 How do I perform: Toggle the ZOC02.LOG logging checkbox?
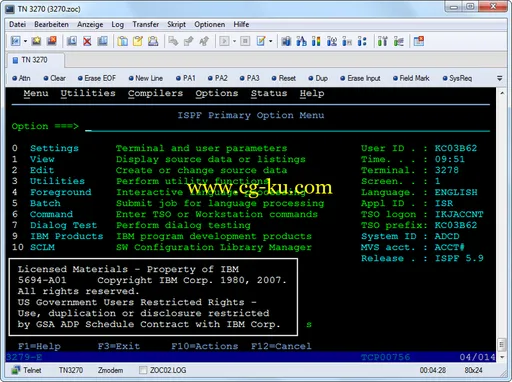click(143, 370)
